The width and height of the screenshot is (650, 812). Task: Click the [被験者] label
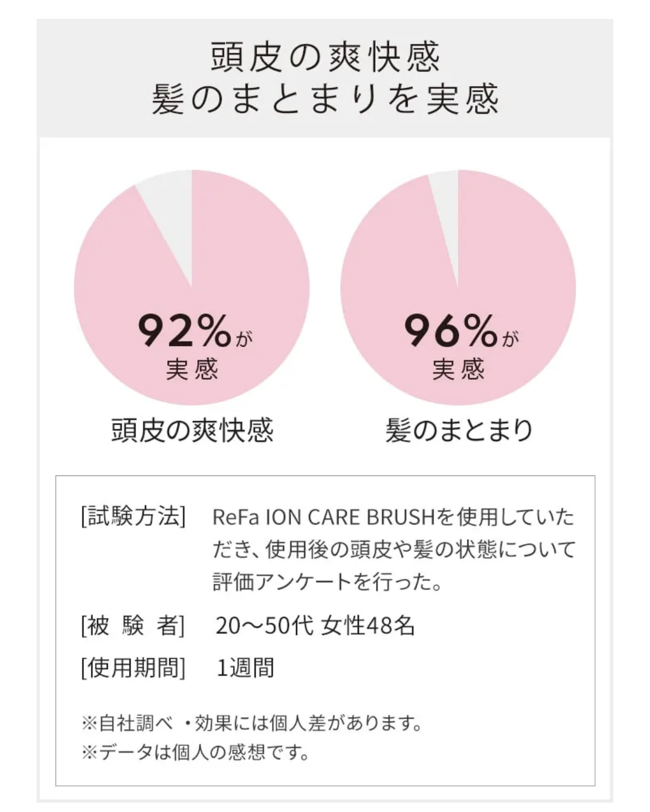click(x=133, y=626)
